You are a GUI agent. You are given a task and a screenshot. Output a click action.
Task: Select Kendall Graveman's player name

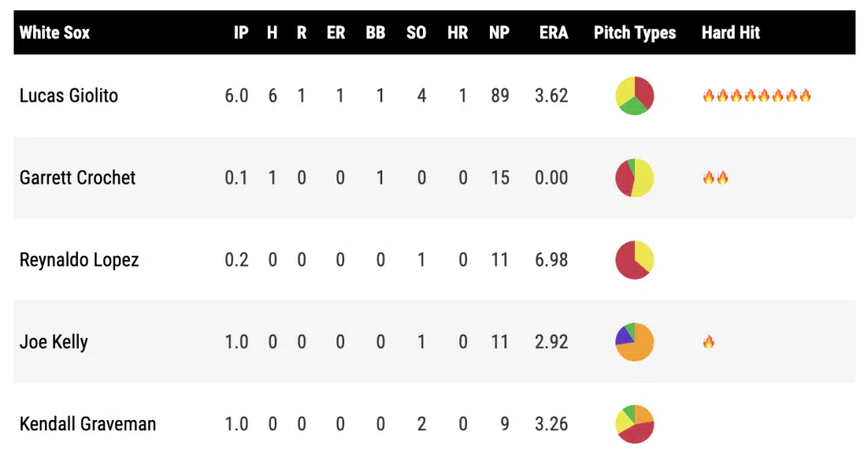click(x=87, y=424)
